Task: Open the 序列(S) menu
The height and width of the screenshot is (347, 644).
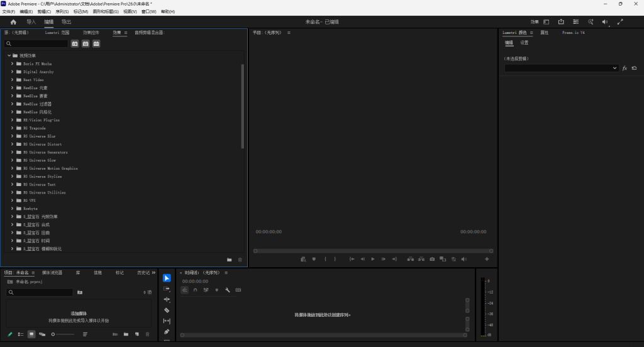Action: click(62, 11)
